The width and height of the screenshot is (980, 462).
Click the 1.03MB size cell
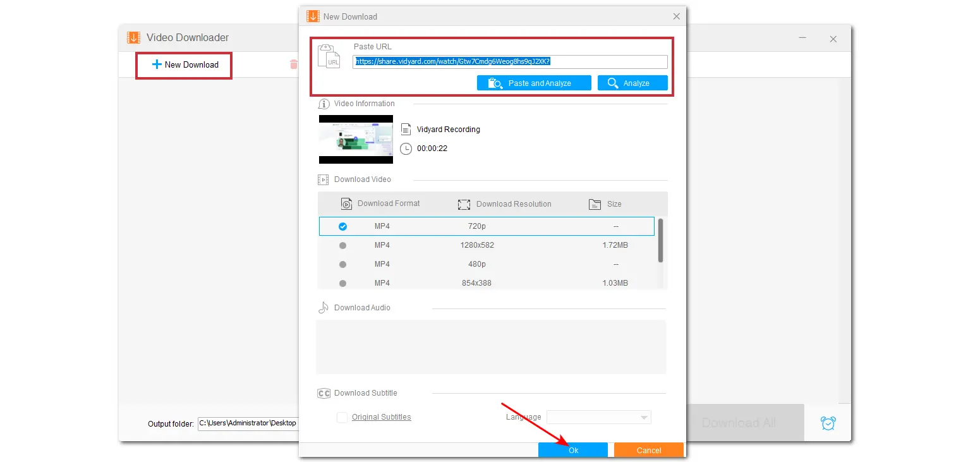coord(615,283)
